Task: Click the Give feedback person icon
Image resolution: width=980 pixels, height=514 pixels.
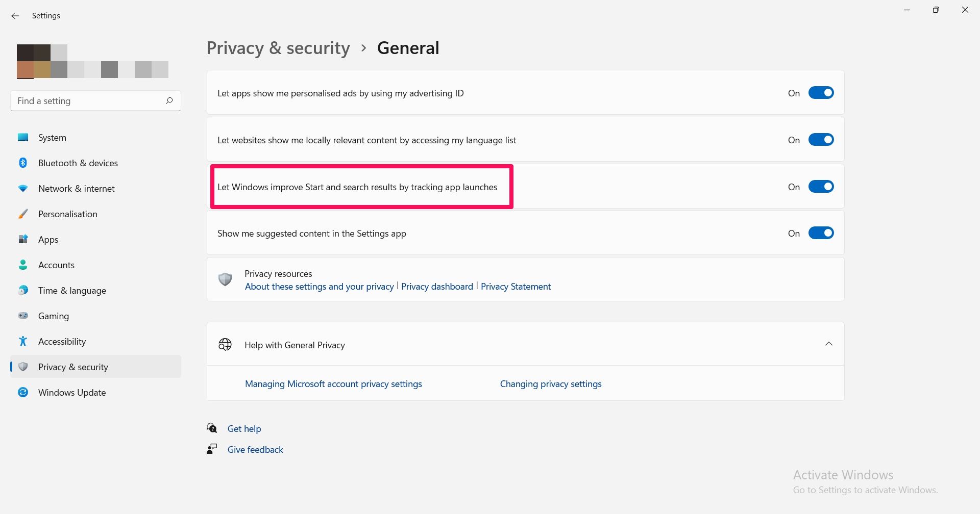Action: pos(212,449)
